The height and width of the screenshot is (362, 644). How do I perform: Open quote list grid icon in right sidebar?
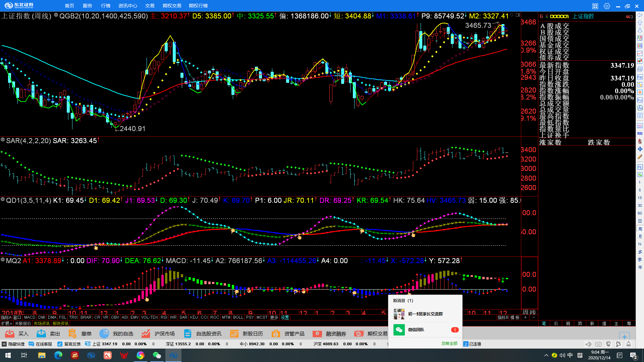click(x=640, y=46)
